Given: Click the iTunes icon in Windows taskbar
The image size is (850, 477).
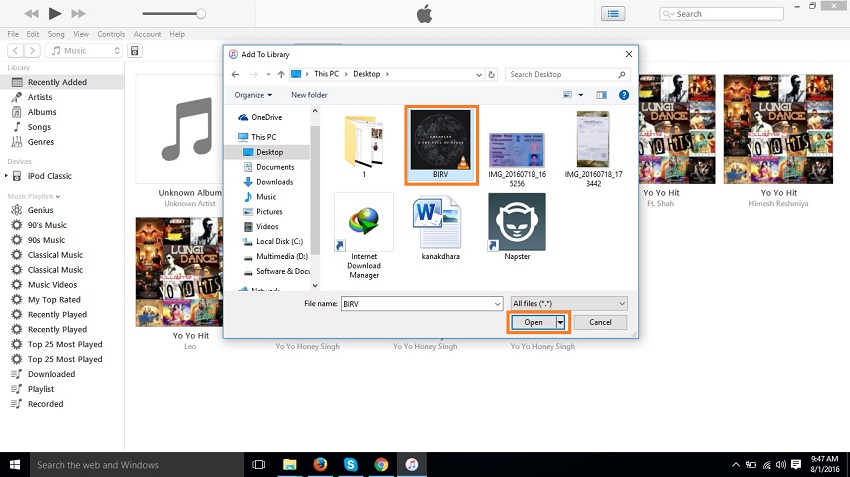Looking at the screenshot, I should coord(411,465).
